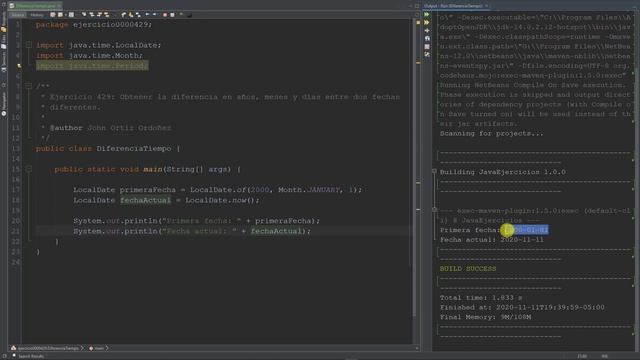Click Find Next Occurrence icon

99,15
